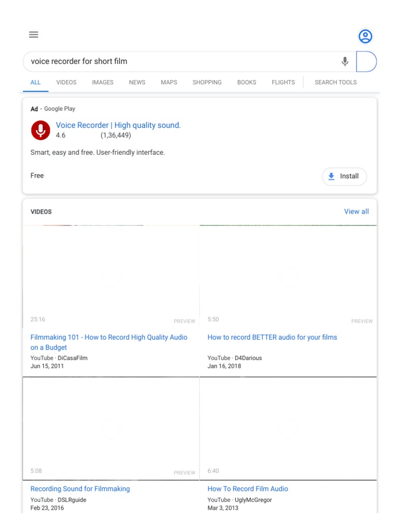
Task: Click the ad rating count (1,36,449)
Action: tap(116, 136)
